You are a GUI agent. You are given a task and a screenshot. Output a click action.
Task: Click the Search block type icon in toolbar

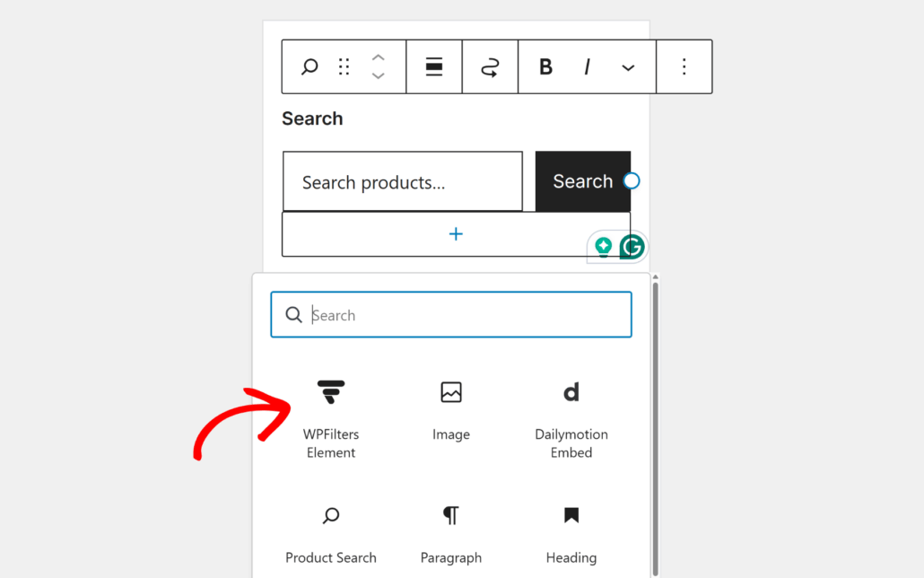309,66
